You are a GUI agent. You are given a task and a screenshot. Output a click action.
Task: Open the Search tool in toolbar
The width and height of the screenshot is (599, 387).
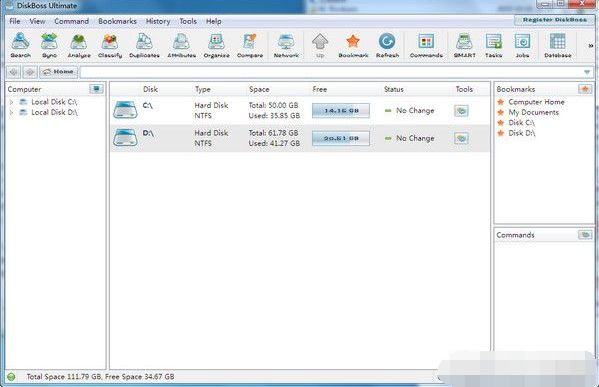coord(20,45)
